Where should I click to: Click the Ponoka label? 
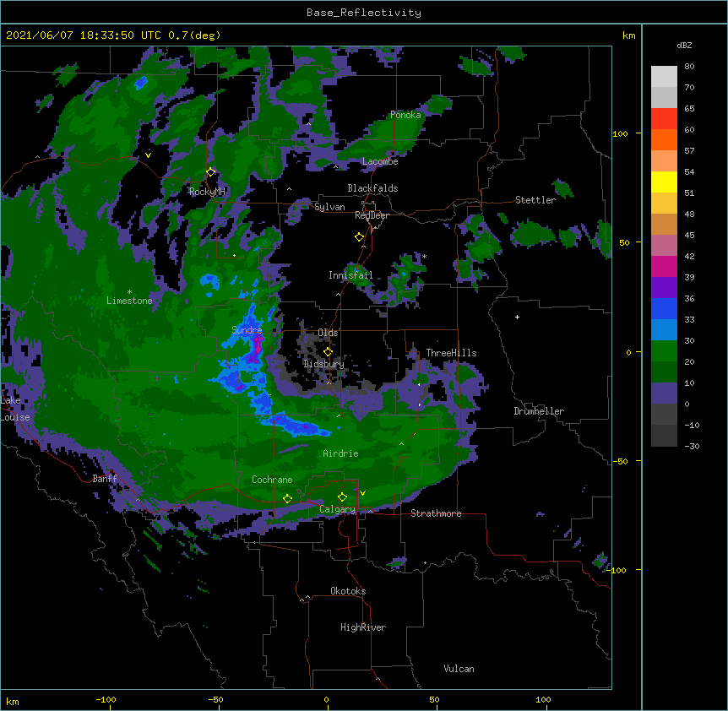(x=405, y=115)
